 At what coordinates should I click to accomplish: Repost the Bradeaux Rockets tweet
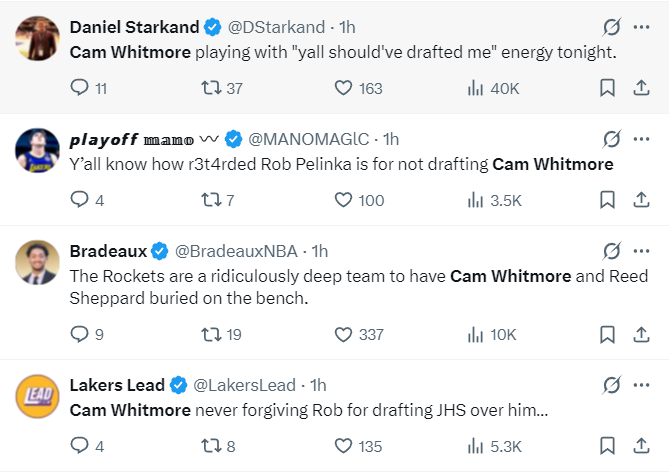pos(211,334)
